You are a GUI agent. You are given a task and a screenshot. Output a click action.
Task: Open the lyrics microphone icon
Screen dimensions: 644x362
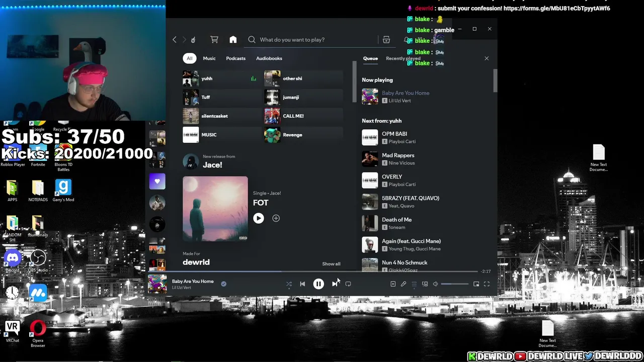pos(404,284)
